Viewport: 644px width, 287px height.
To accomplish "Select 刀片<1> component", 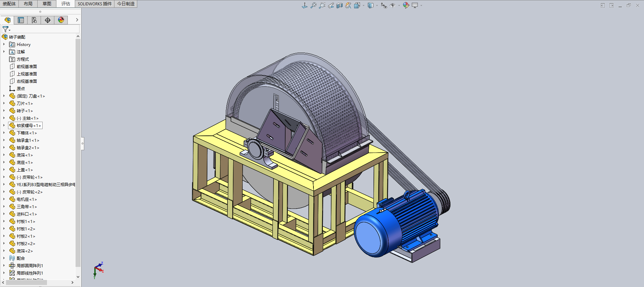I will tap(24, 103).
